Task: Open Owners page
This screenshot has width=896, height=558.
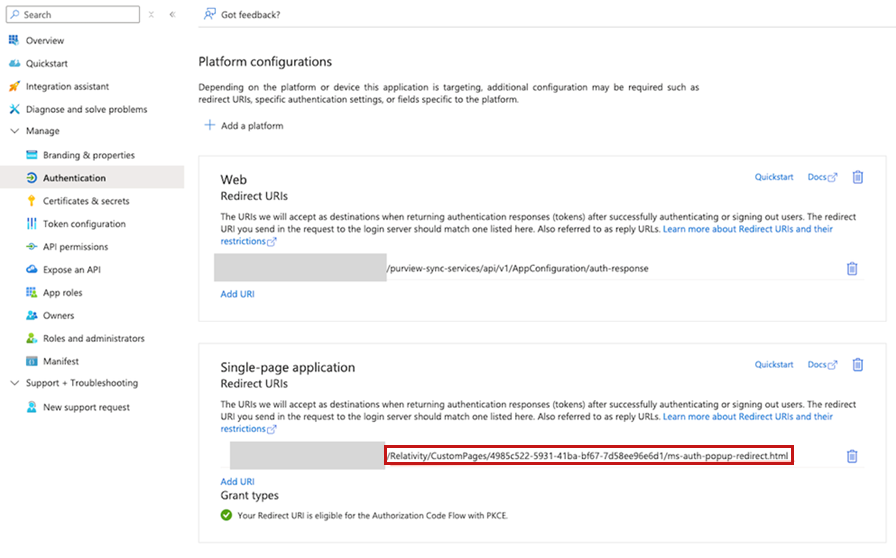Action: (x=58, y=315)
